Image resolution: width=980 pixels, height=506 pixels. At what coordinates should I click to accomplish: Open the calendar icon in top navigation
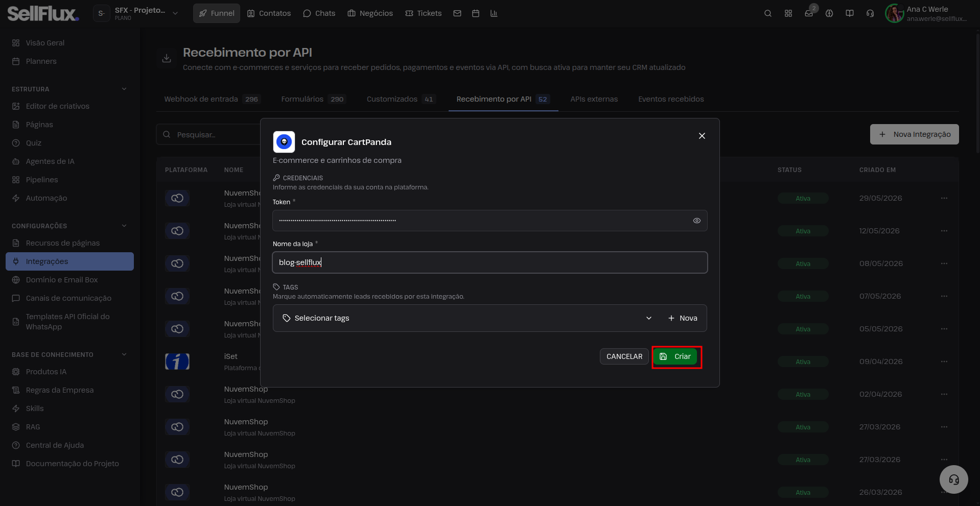point(476,13)
